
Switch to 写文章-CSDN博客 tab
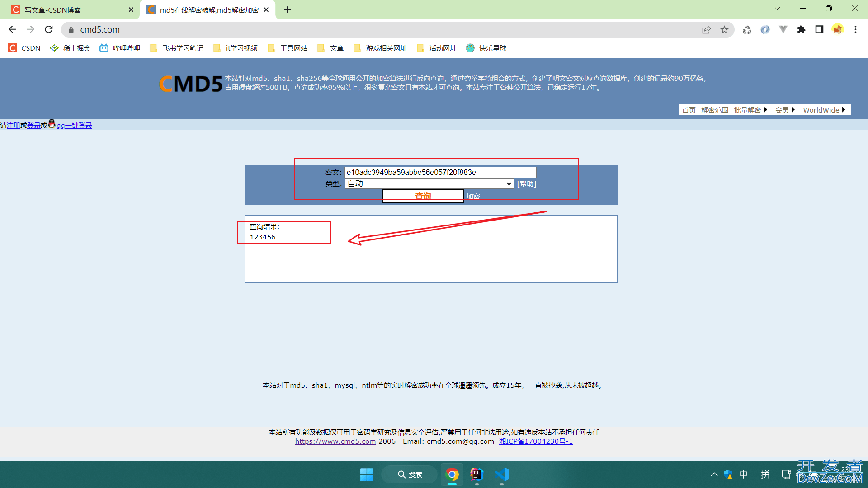[70, 9]
